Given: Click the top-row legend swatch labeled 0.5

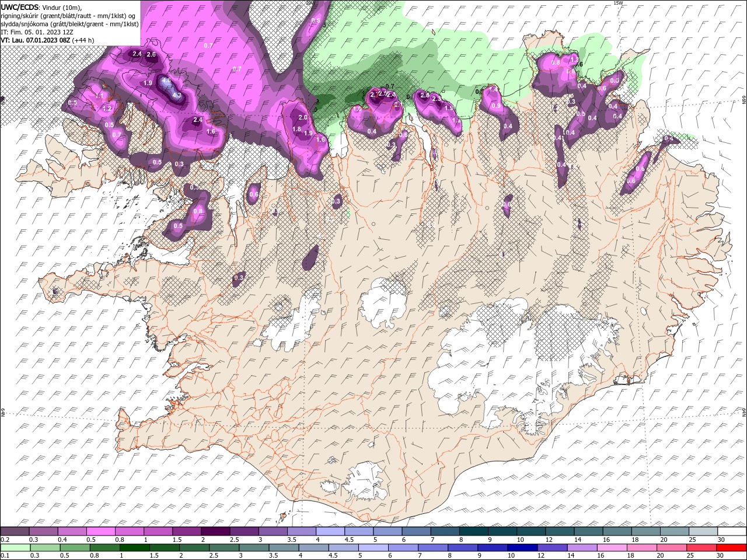Looking at the screenshot, I should [100, 531].
